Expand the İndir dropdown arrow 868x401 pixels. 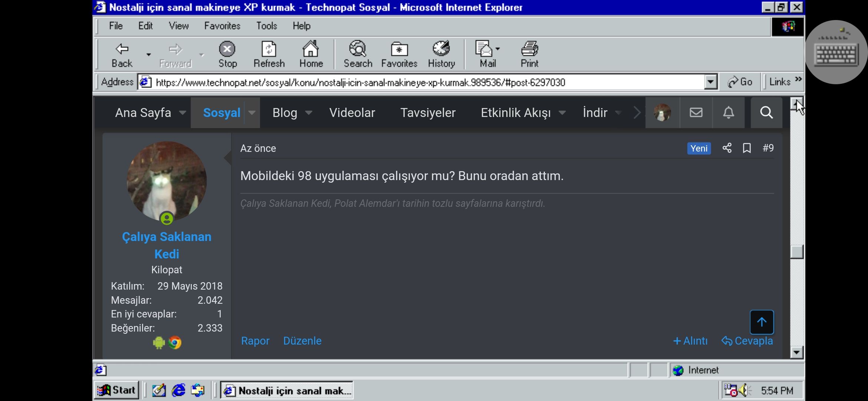(x=618, y=113)
